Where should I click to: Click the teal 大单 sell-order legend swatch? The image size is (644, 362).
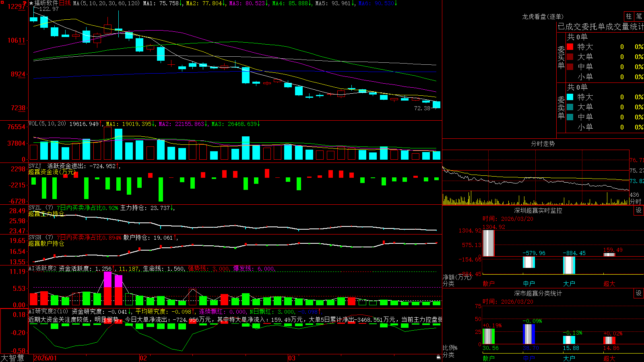tap(570, 107)
